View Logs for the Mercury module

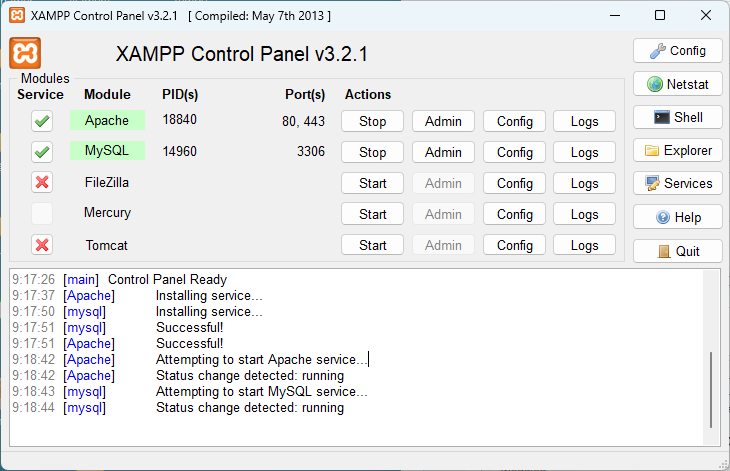585,214
